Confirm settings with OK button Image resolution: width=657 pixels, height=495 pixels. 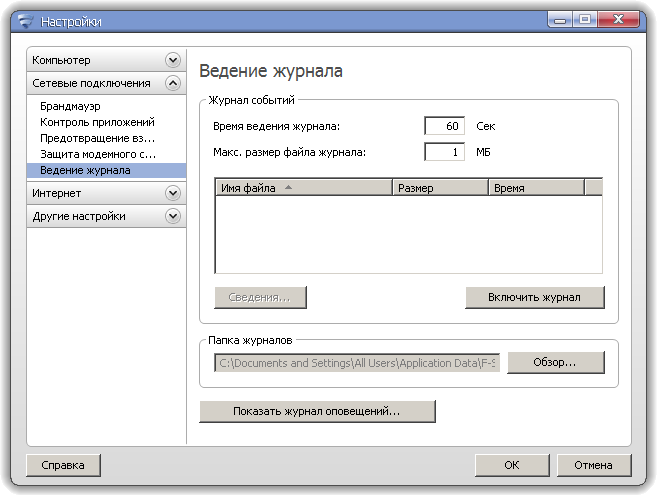click(x=511, y=465)
